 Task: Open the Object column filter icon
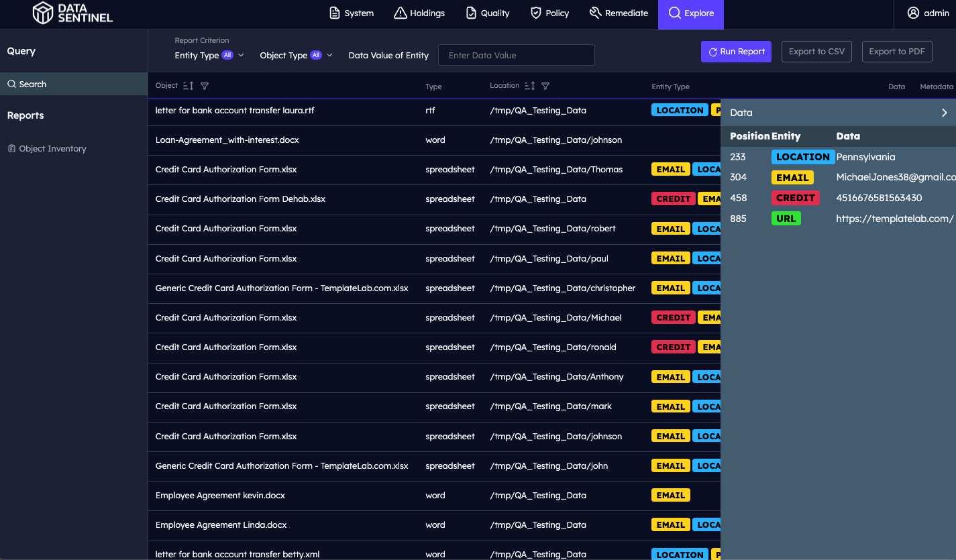click(205, 86)
